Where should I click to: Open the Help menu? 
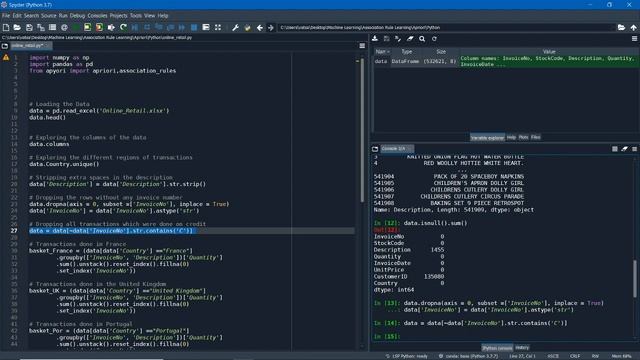[163, 16]
